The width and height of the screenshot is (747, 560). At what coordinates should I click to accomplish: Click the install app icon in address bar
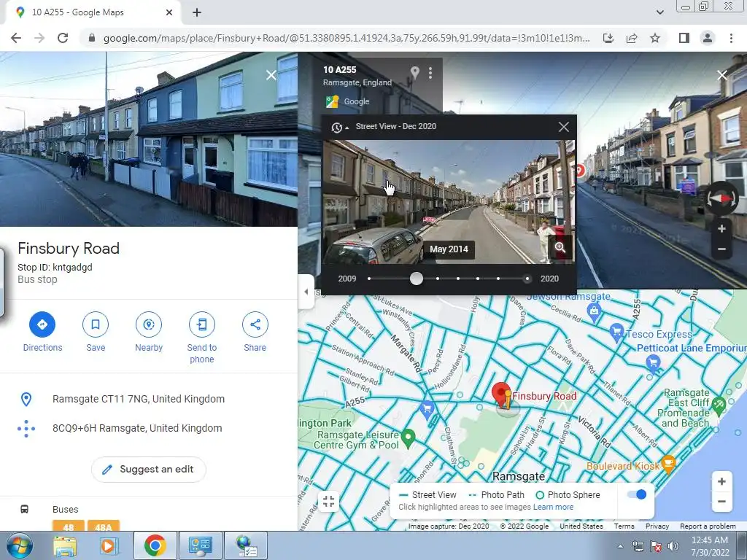(608, 38)
